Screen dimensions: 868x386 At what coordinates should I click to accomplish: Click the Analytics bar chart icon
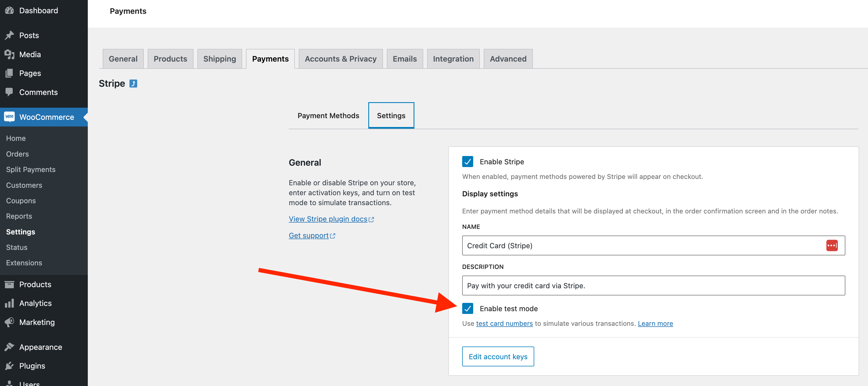pos(9,303)
